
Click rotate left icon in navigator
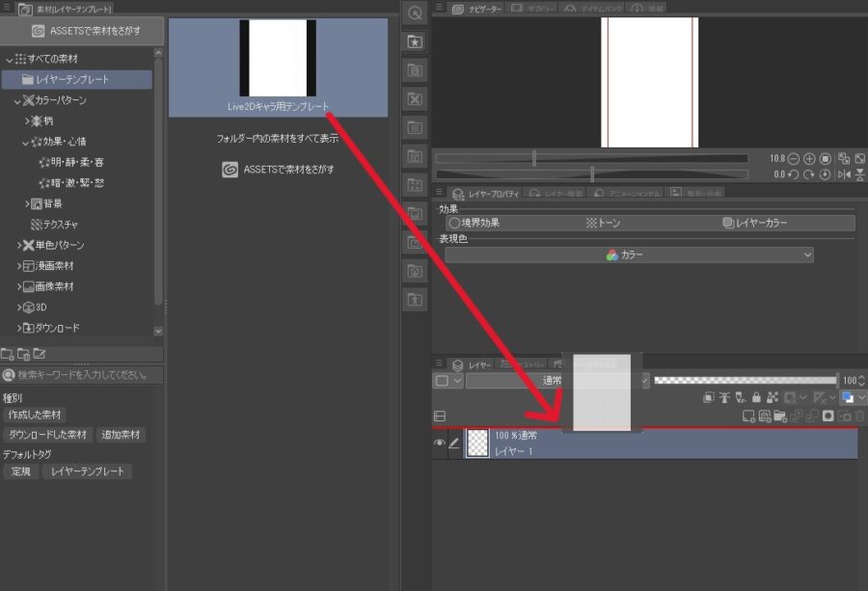794,175
